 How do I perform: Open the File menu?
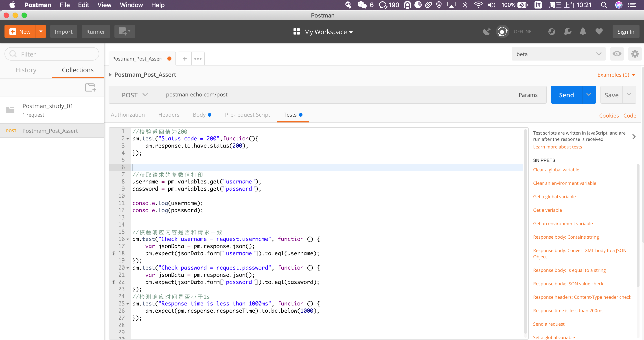[x=65, y=5]
